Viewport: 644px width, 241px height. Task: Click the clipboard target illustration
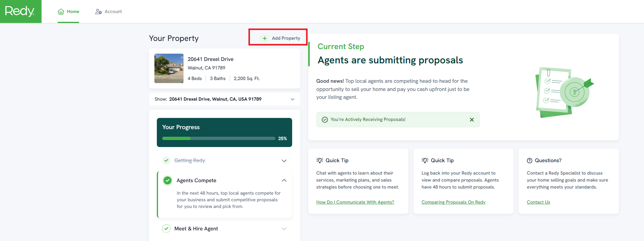click(564, 92)
